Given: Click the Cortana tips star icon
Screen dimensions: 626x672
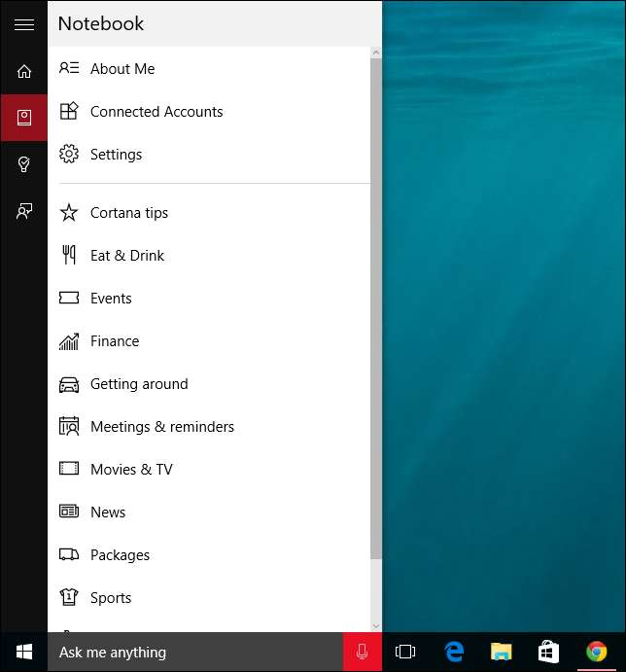Looking at the screenshot, I should (x=69, y=212).
